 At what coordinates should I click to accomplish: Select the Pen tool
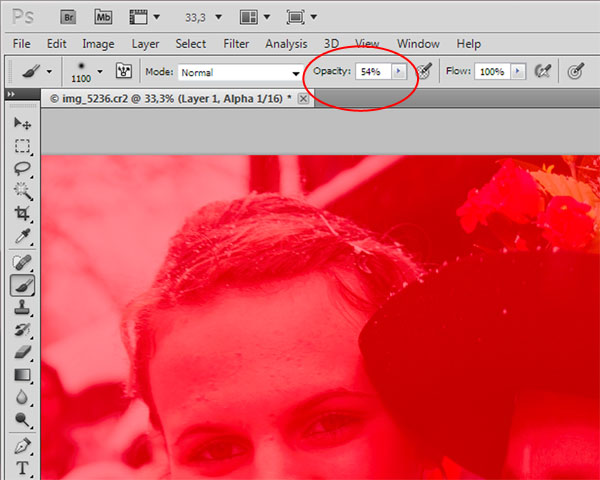[x=22, y=446]
